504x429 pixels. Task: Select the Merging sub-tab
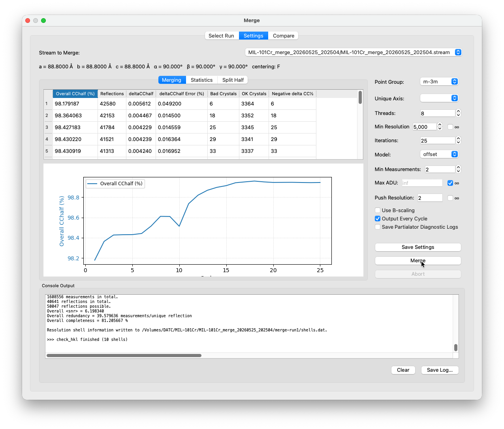tap(171, 80)
